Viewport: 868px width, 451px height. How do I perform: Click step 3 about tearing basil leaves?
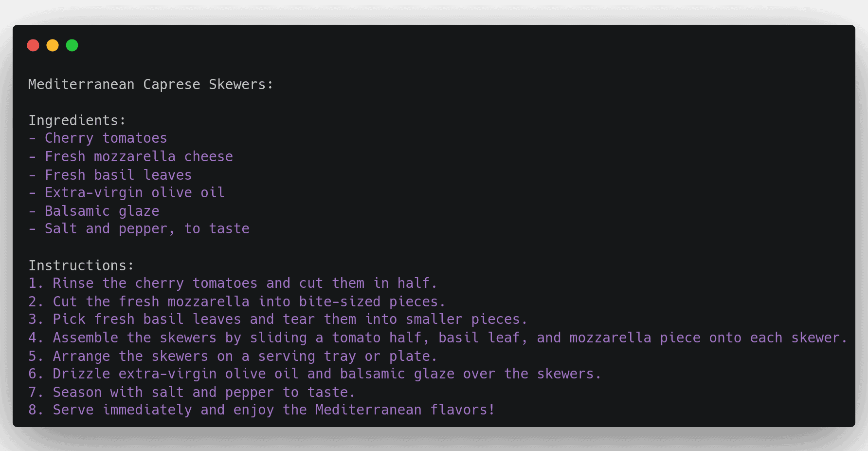[x=277, y=319]
